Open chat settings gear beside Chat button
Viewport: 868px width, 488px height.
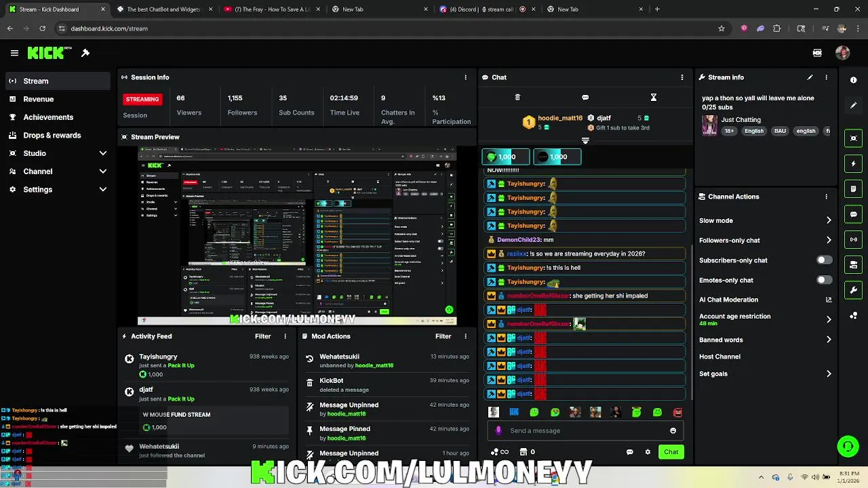pyautogui.click(x=648, y=452)
